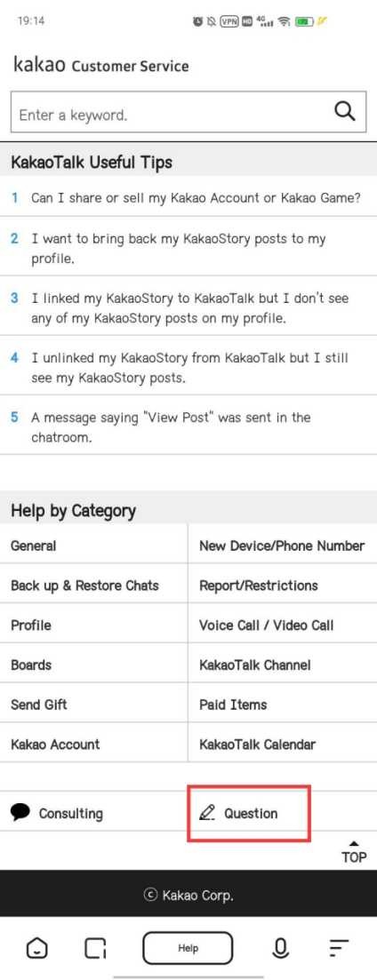Click the kakao Customer Service logo
The width and height of the screenshot is (377, 980).
tap(101, 64)
